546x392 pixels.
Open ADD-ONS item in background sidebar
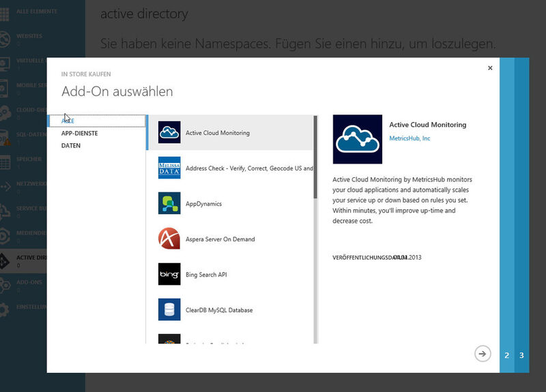(29, 282)
